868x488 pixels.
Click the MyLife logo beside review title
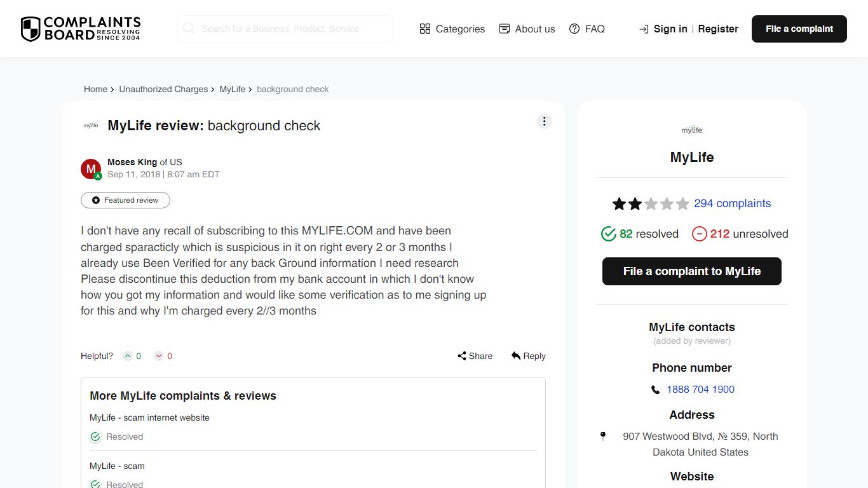click(x=91, y=126)
